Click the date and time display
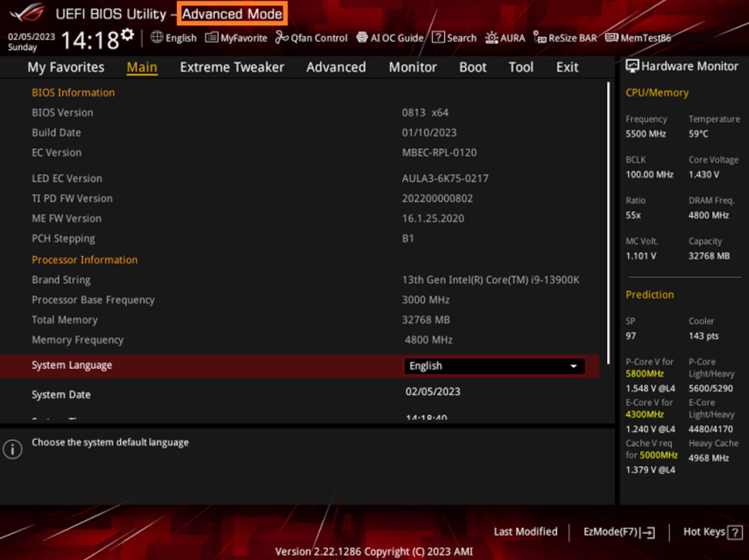The width and height of the screenshot is (749, 560). coord(63,40)
